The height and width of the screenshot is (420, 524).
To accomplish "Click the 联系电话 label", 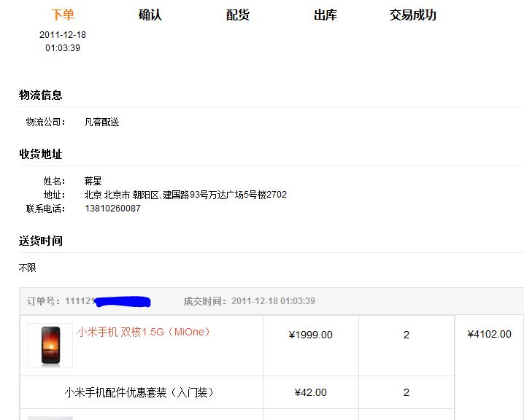I will [x=45, y=209].
